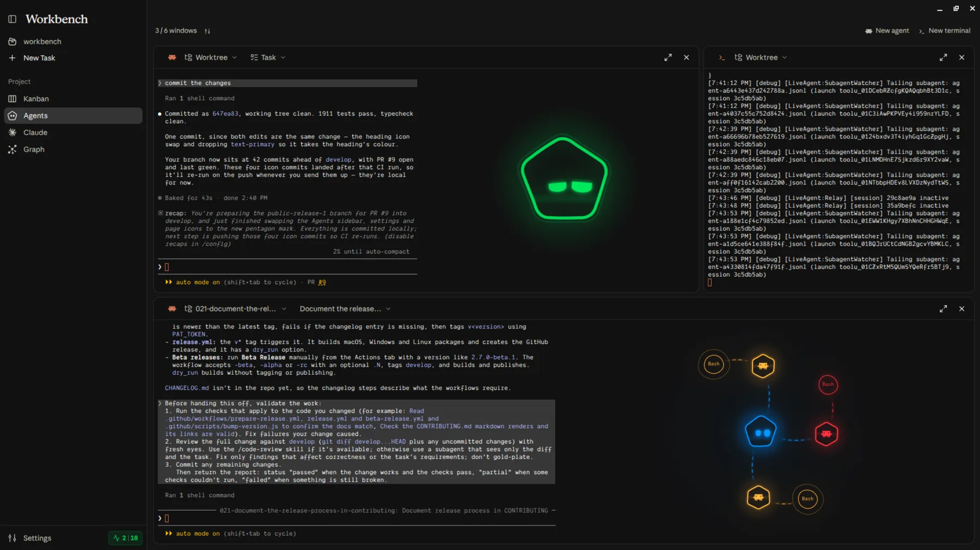980x550 pixels.
Task: Open a New terminal
Action: pos(945,30)
